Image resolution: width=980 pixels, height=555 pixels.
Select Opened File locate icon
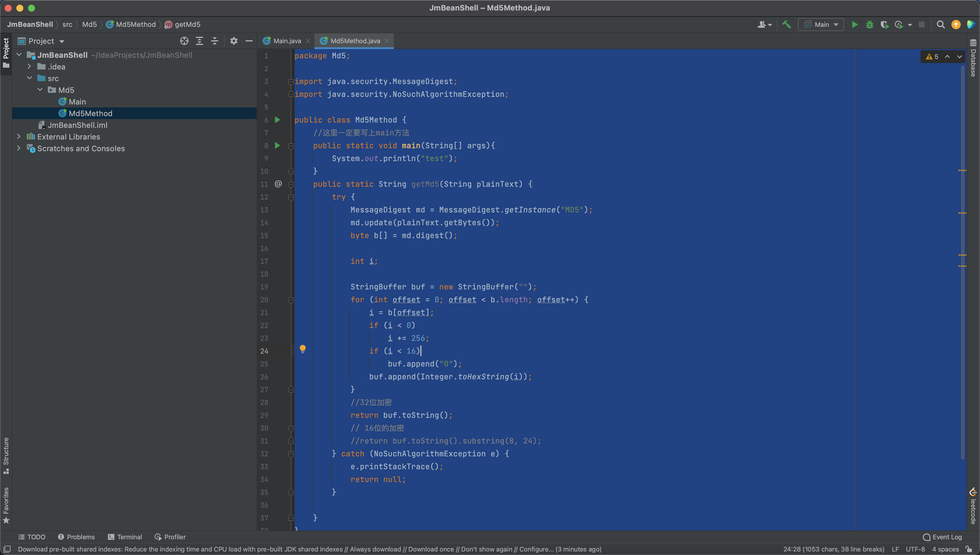tap(184, 41)
